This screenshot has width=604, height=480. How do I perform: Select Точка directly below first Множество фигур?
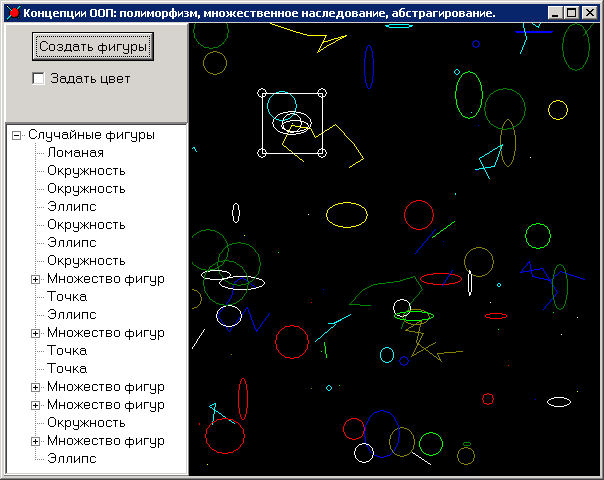[67, 297]
